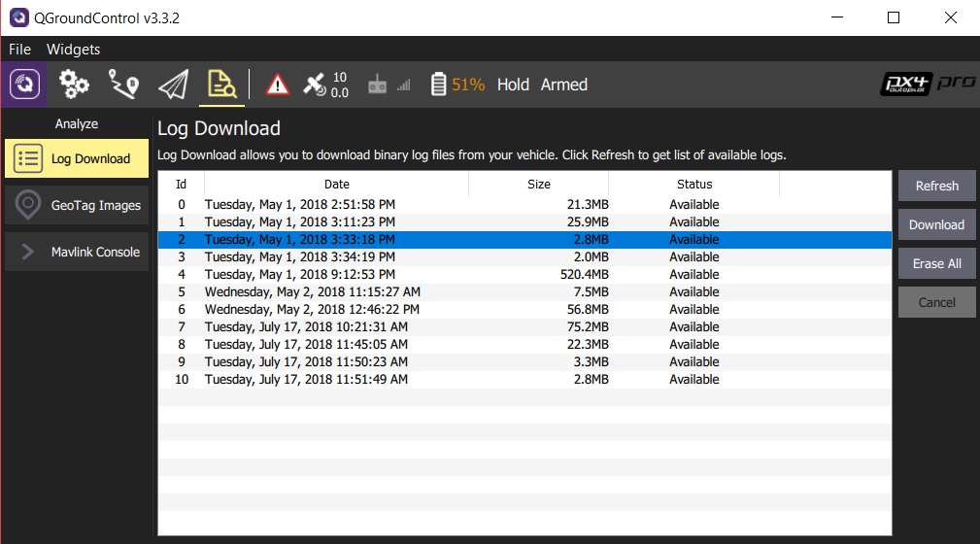Click the Armed status indicator

click(x=563, y=85)
